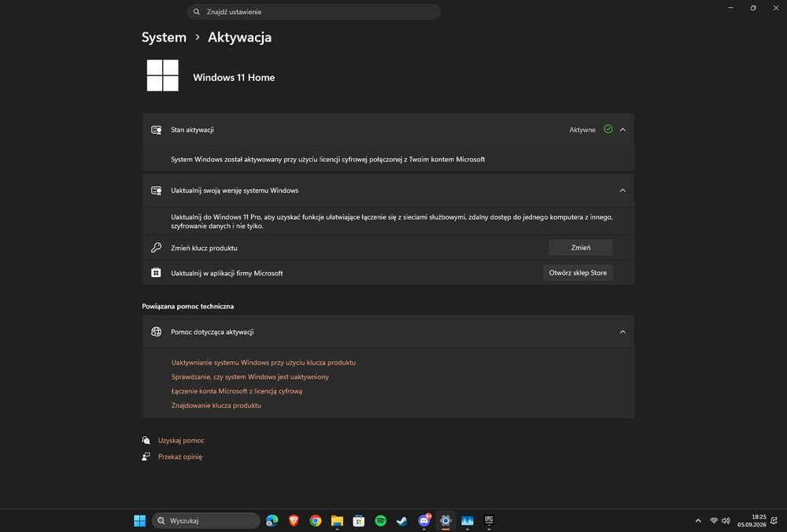Open Microsoft Store taskbar icon
This screenshot has width=787, height=532.
coord(358,520)
